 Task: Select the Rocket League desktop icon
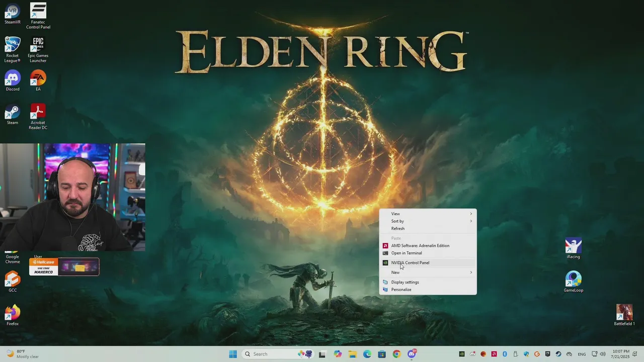pyautogui.click(x=13, y=49)
